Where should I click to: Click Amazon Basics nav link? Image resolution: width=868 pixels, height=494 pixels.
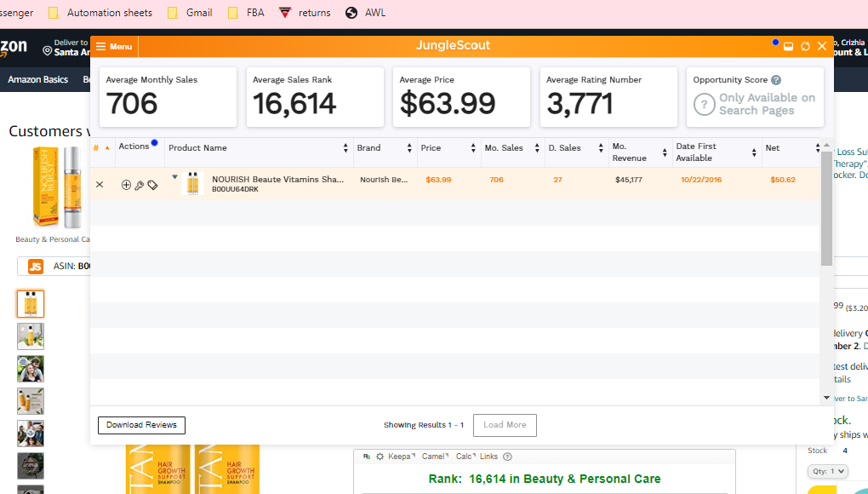[x=37, y=80]
